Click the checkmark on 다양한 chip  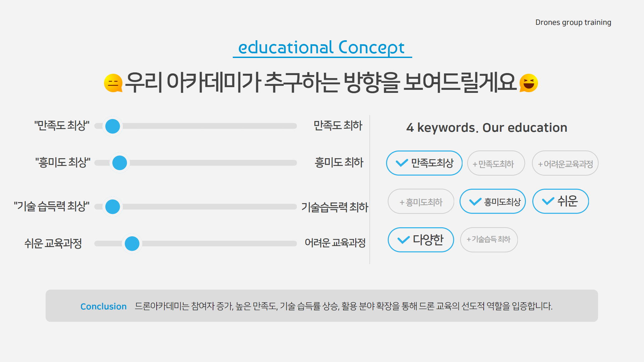point(403,240)
